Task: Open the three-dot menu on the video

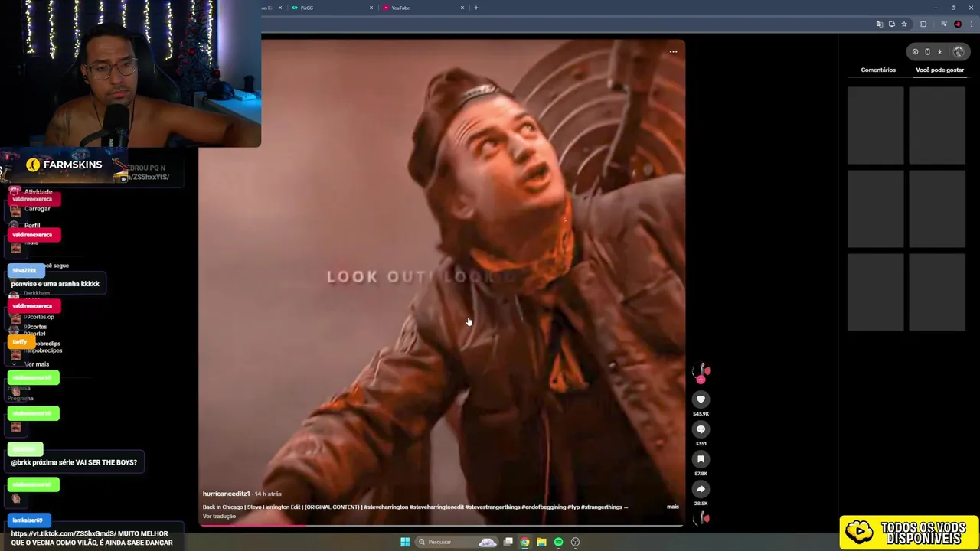Action: (x=673, y=52)
